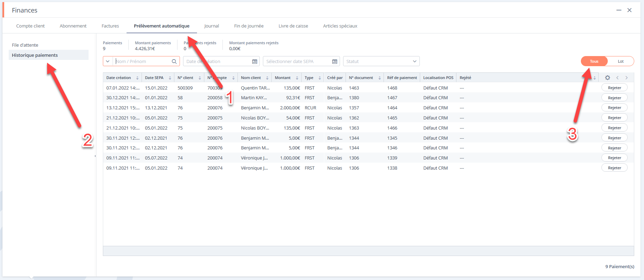Sort by Nom client column arrows
This screenshot has height=280, width=644.
pos(267,78)
